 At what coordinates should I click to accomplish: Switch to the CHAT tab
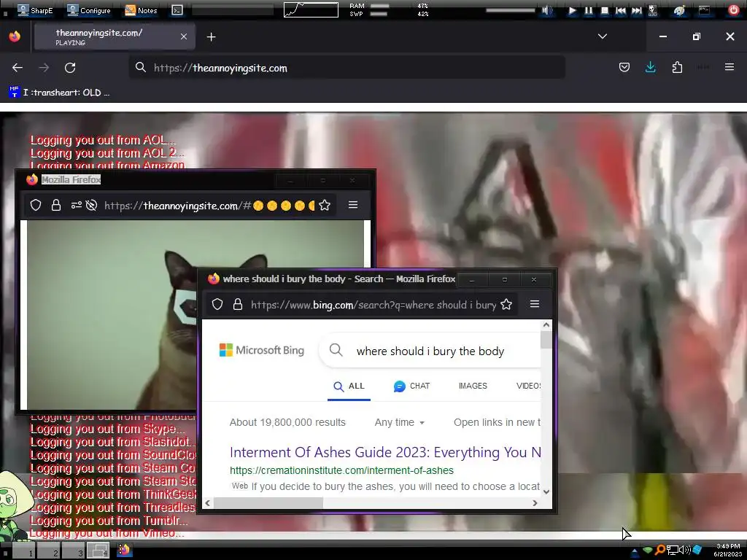pos(412,386)
